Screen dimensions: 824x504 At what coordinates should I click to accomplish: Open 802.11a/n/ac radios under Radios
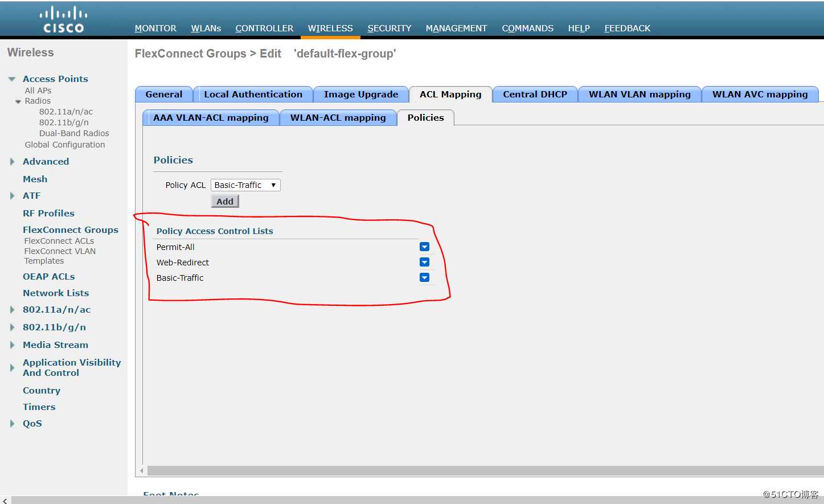[66, 112]
